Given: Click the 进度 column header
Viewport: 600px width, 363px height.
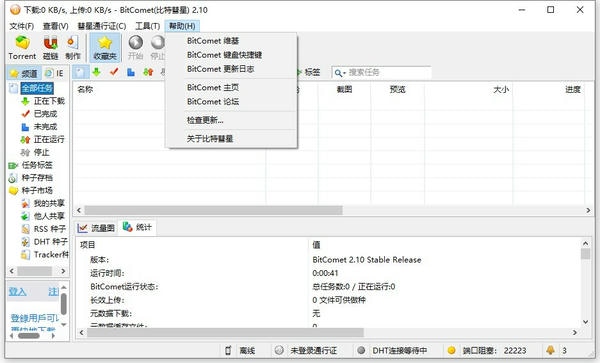Looking at the screenshot, I should click(573, 89).
